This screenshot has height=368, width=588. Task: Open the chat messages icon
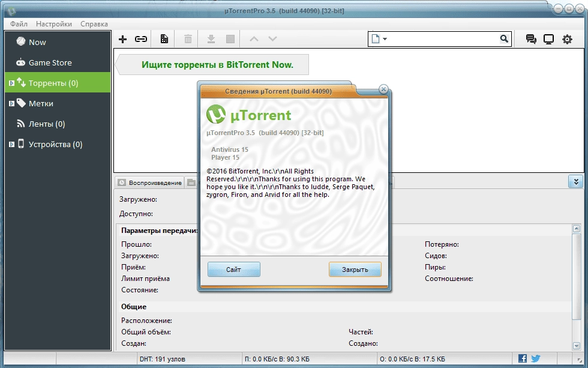pos(530,38)
